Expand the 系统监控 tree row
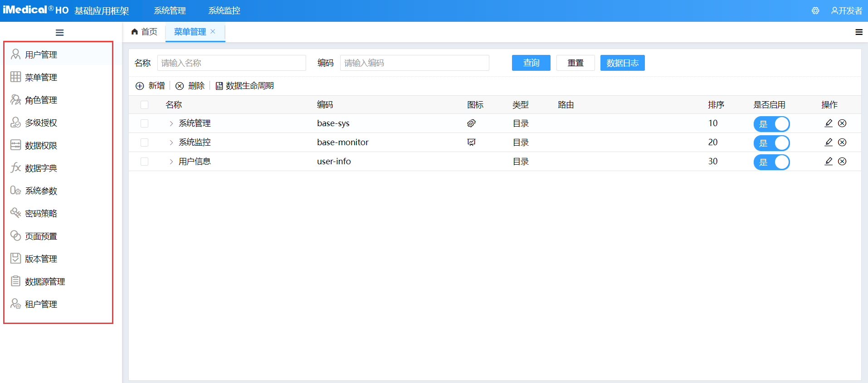The width and height of the screenshot is (868, 383). [x=171, y=142]
